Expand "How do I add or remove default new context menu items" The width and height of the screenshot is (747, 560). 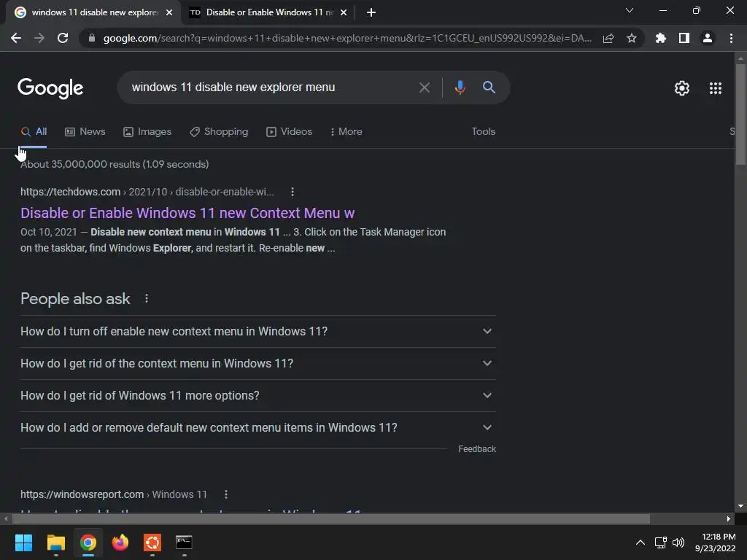tap(258, 427)
